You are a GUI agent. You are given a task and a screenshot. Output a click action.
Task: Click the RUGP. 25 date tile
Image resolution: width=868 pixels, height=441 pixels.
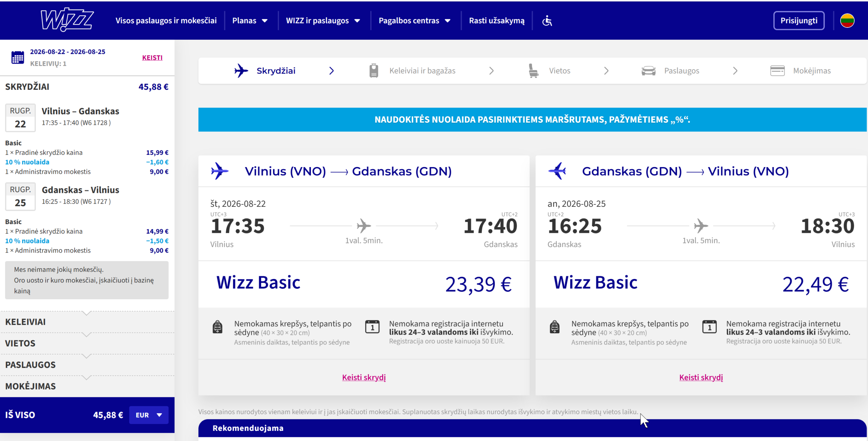[x=20, y=196]
